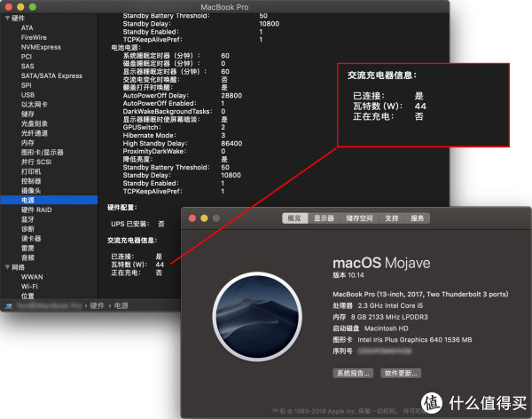Minimize the MacBook Pro report window
Image resolution: width=532 pixels, height=419 pixels.
[x=20, y=7]
